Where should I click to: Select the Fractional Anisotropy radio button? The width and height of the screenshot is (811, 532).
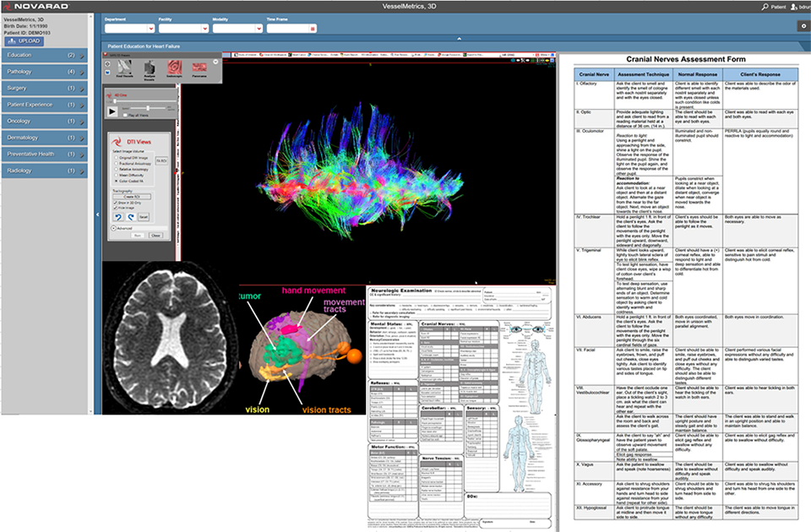117,162
